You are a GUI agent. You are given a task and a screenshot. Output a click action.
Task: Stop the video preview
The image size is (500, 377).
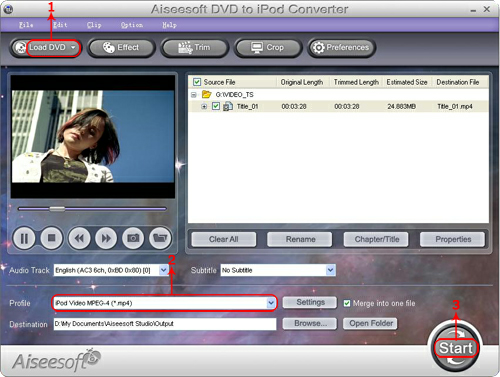(51, 238)
